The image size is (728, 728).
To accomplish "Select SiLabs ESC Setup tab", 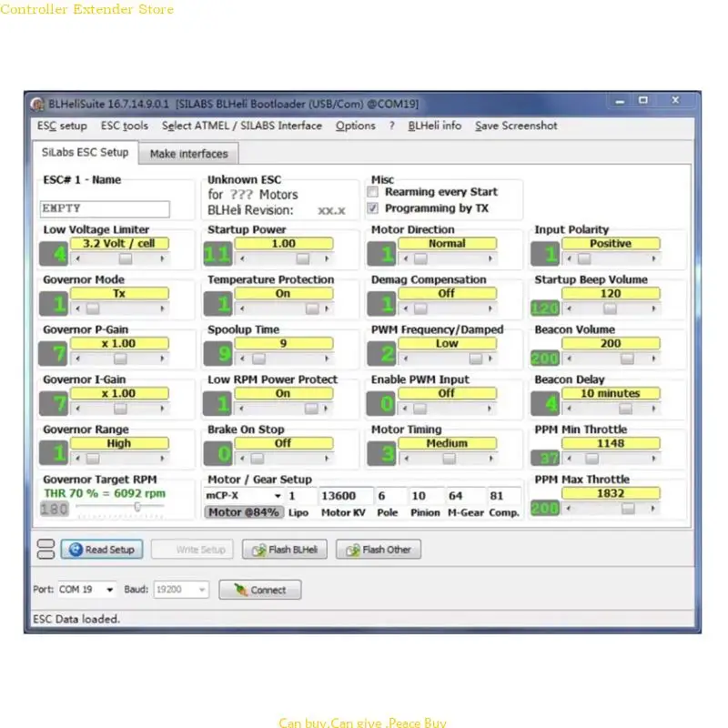I will (85, 152).
